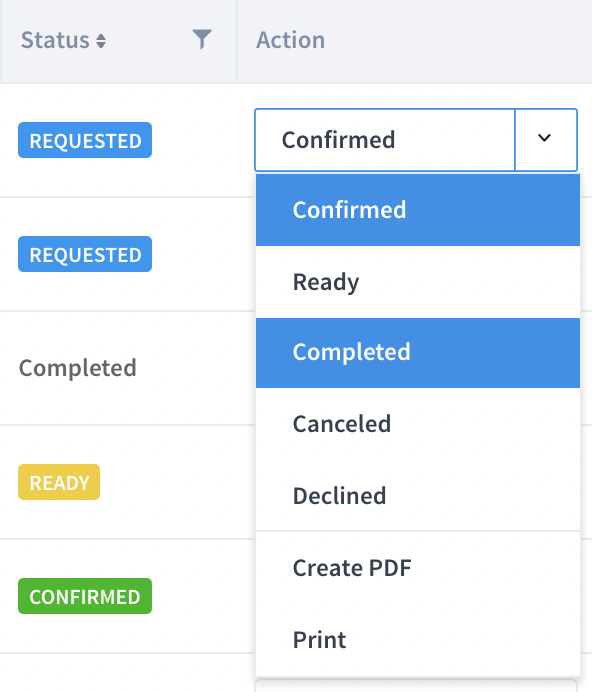Click the Action column header
Image resolution: width=592 pixels, height=692 pixels.
(x=290, y=40)
